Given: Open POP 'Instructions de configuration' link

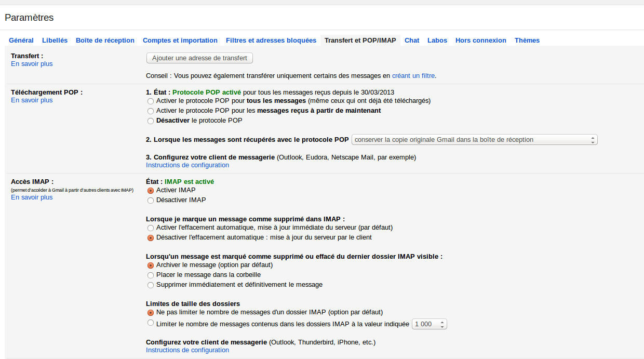Looking at the screenshot, I should [187, 165].
